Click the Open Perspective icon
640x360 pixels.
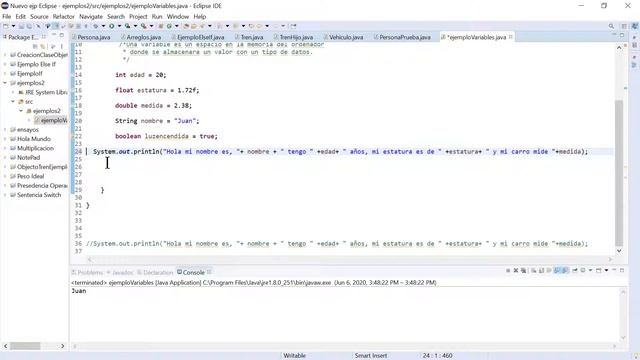(x=624, y=26)
